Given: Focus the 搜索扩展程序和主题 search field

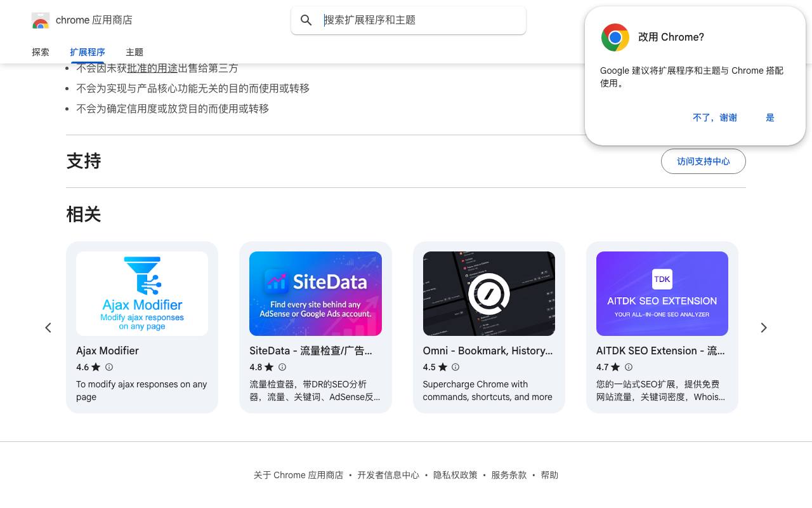Looking at the screenshot, I should 409,20.
